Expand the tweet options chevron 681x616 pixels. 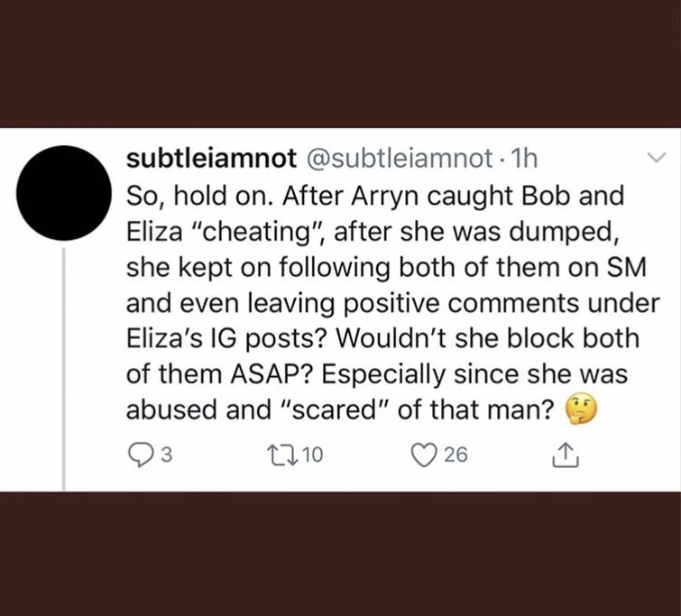coord(656,160)
